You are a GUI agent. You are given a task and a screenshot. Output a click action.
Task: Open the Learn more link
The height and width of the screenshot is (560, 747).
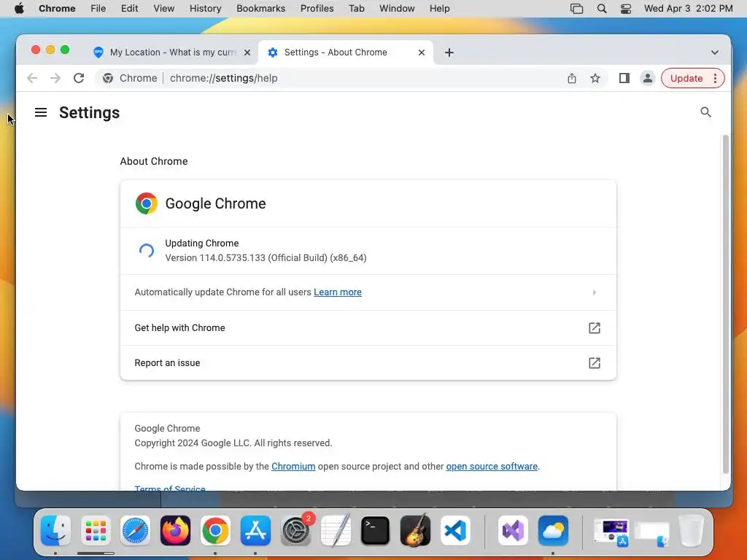[337, 292]
